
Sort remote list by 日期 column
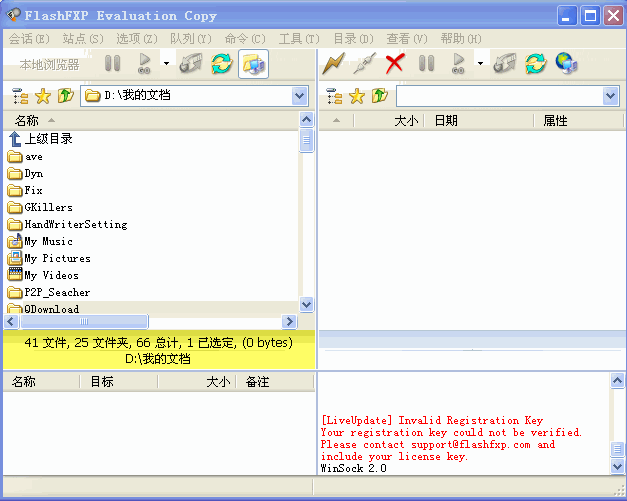tap(479, 120)
